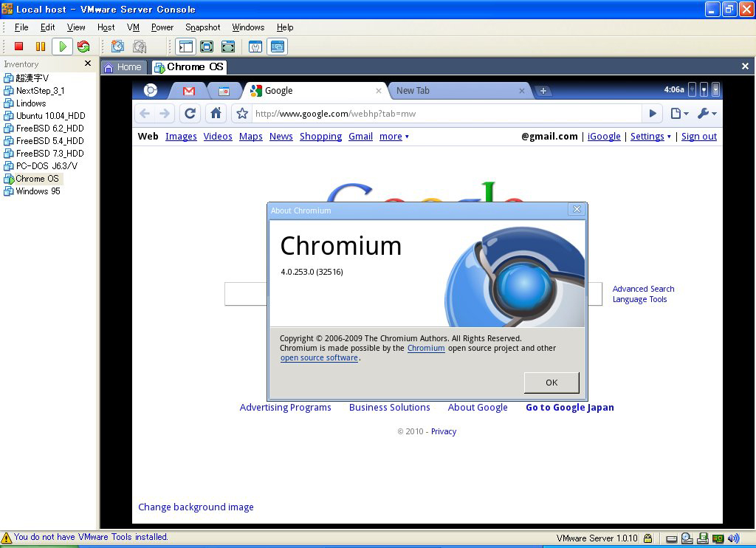Open Google Settings dropdown
The image size is (756, 548).
click(650, 137)
